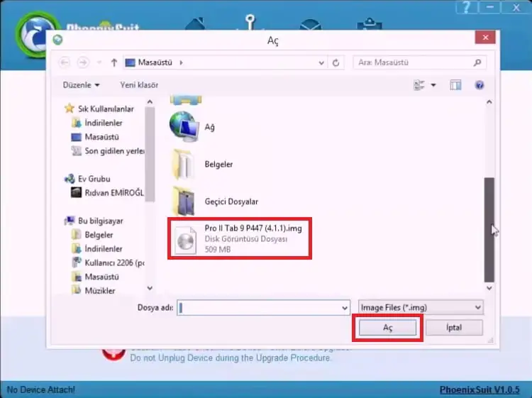
Task: Click the Aç open button
Action: [x=387, y=328]
